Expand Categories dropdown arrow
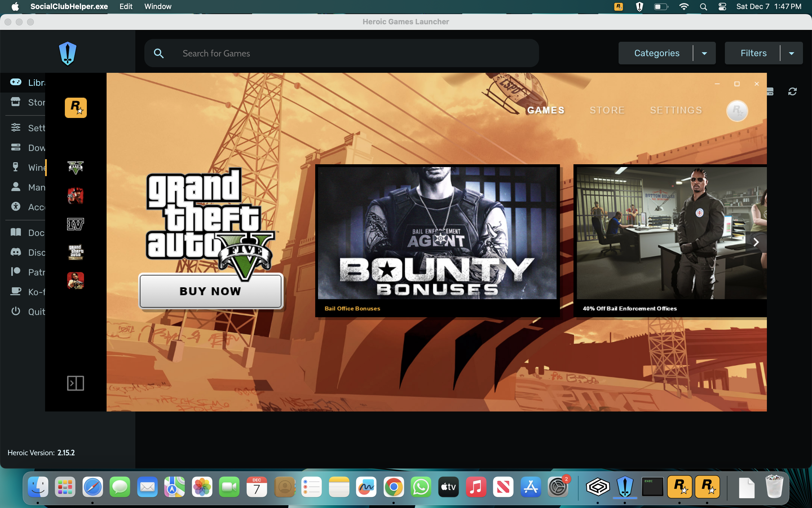Viewport: 812px width, 508px height. point(704,53)
